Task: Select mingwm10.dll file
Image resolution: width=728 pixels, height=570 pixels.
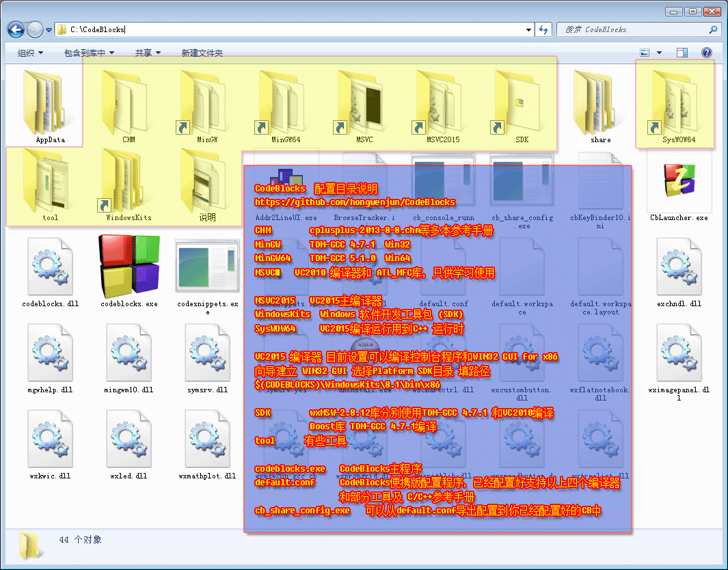Action: 129,358
